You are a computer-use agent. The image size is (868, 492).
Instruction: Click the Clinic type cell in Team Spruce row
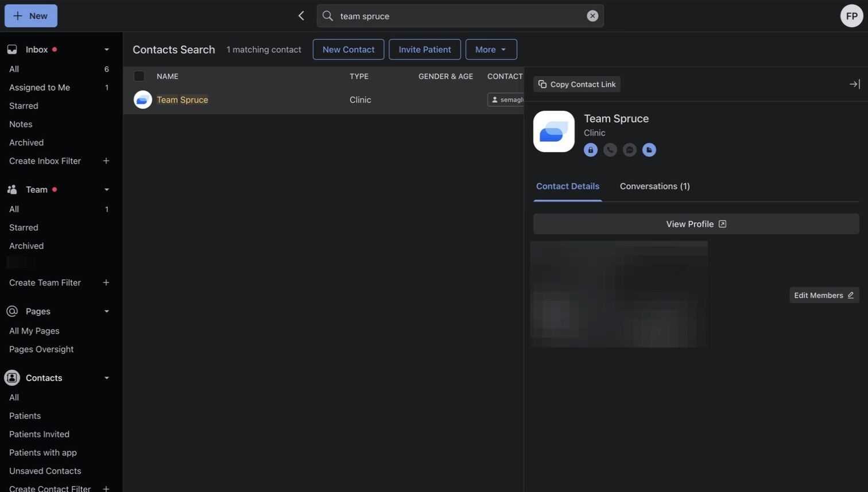(x=361, y=100)
